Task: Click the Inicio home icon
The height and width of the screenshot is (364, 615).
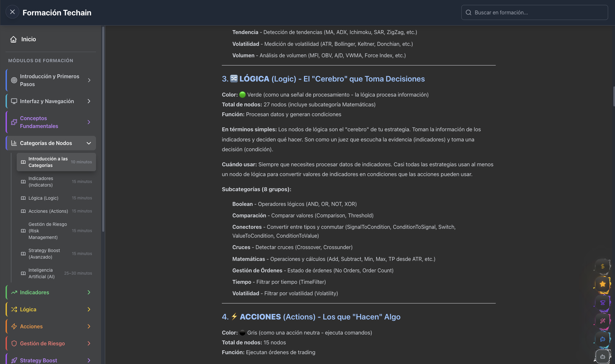Action: 13,39
